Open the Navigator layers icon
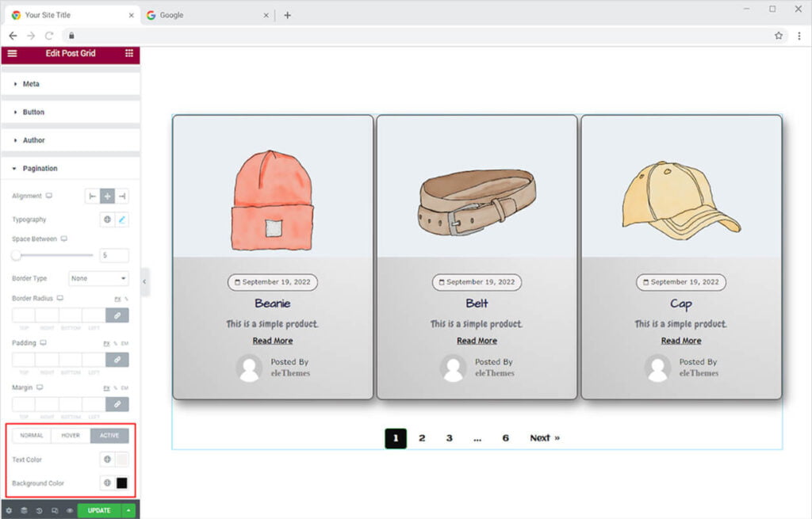 point(24,511)
